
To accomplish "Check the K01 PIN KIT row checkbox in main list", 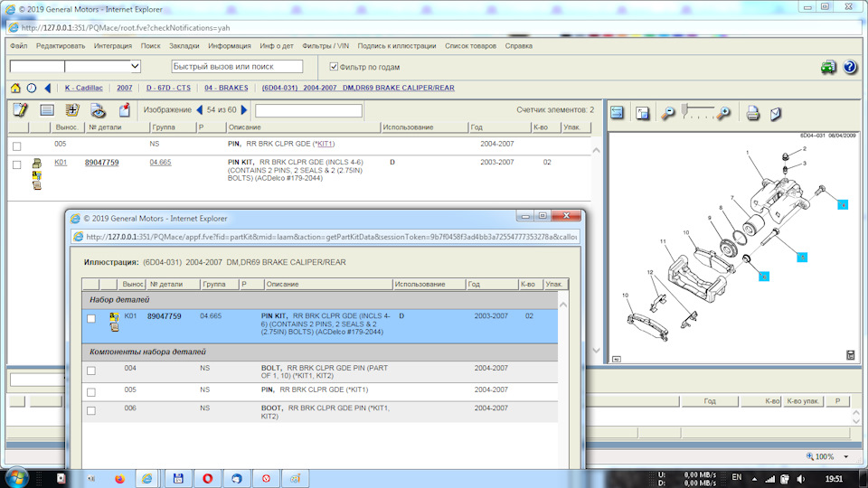I will pyautogui.click(x=16, y=164).
